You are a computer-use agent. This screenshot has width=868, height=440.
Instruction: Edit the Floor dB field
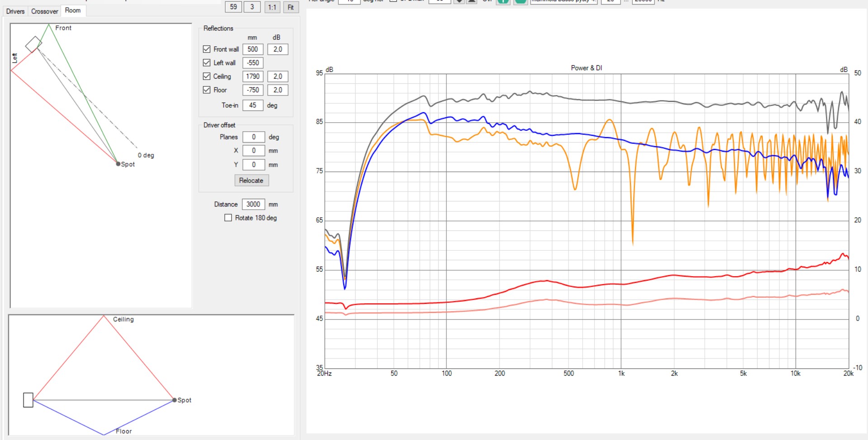pos(278,90)
